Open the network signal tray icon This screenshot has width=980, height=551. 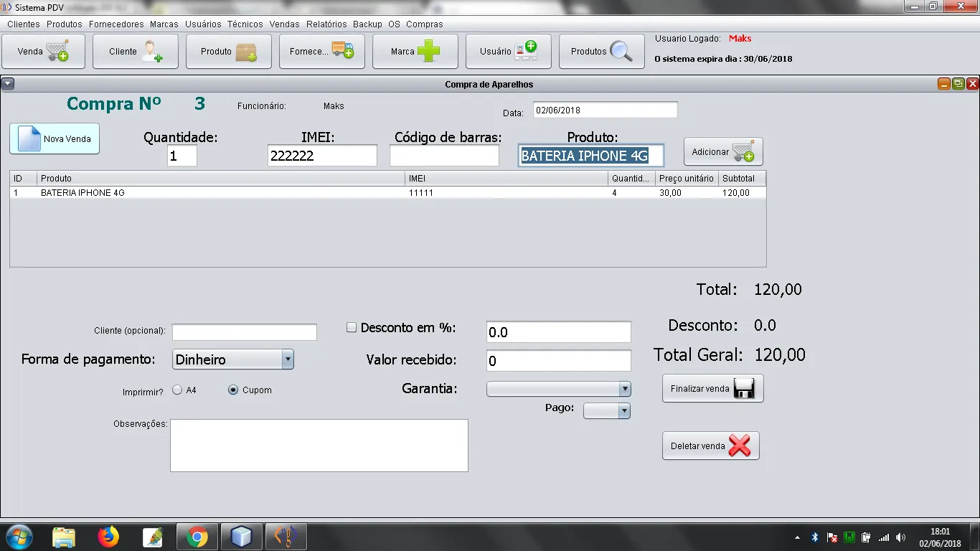(884, 537)
